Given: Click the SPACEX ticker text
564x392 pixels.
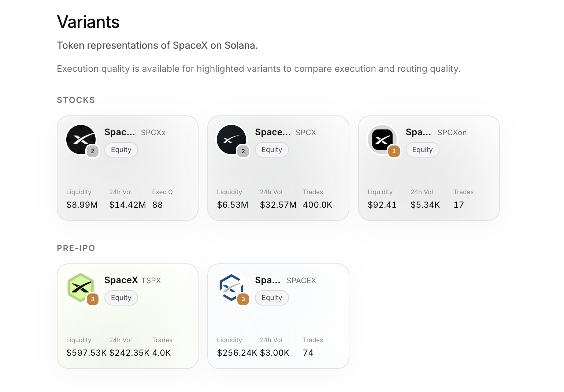Looking at the screenshot, I should pos(301,281).
